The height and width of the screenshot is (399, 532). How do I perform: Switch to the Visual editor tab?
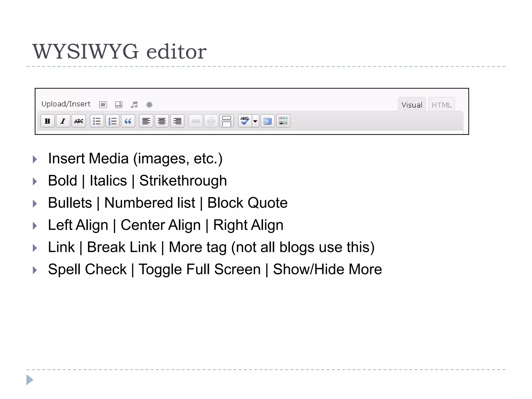(x=412, y=105)
